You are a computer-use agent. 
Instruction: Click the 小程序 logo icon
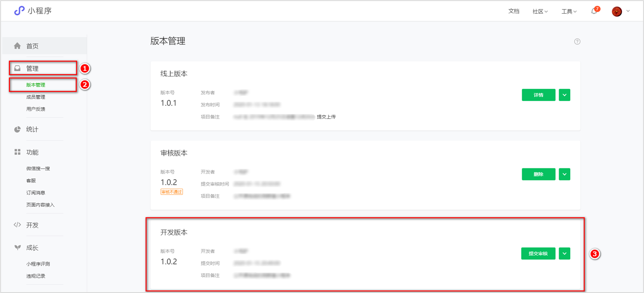(19, 11)
